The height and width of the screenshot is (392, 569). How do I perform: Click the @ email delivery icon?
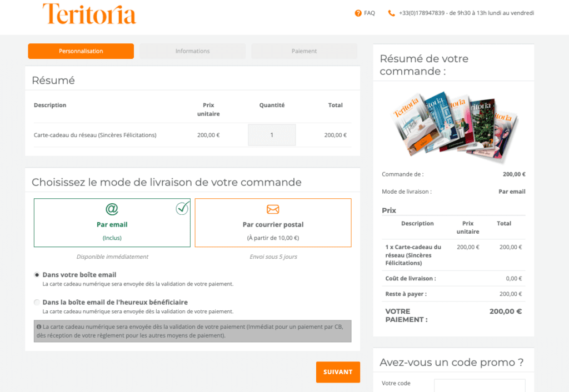112,209
